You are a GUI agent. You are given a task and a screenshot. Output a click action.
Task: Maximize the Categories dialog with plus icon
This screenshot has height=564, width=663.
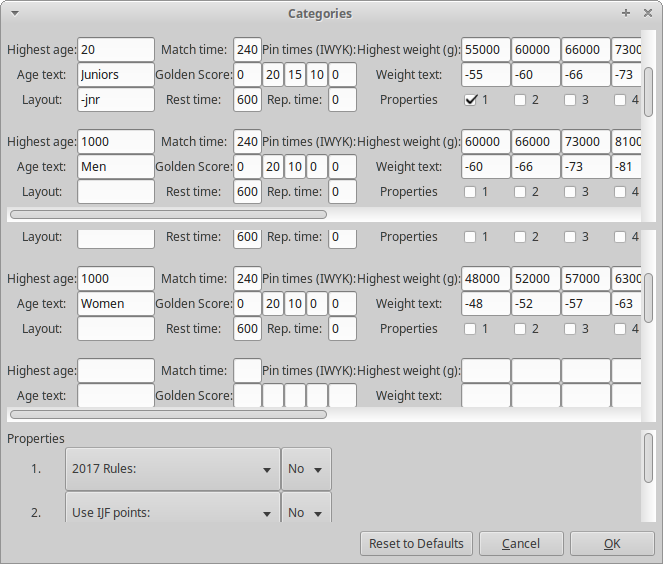626,14
